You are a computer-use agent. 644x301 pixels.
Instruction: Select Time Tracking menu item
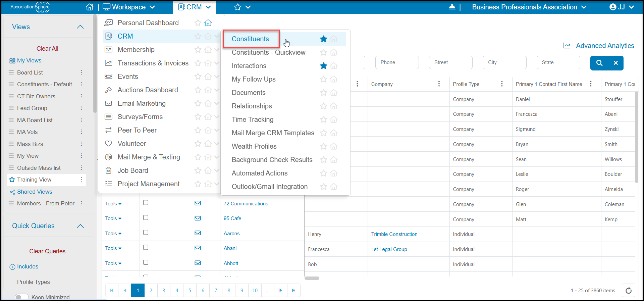[x=253, y=119]
